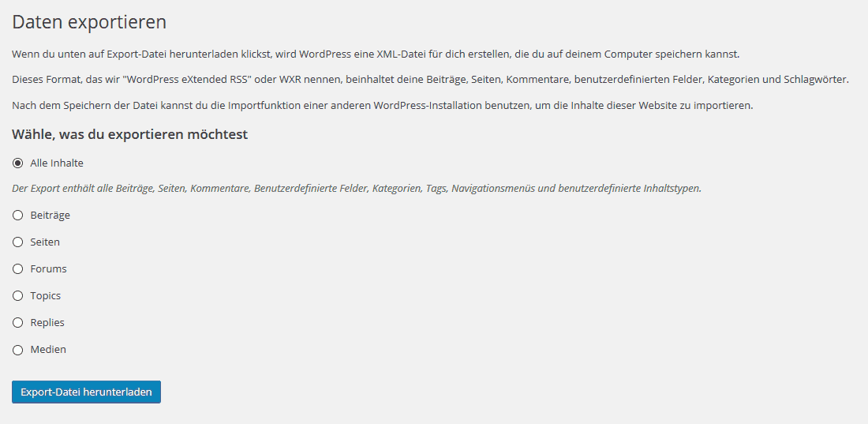Click the "Medien" option label text
The width and height of the screenshot is (868, 424).
[48, 350]
